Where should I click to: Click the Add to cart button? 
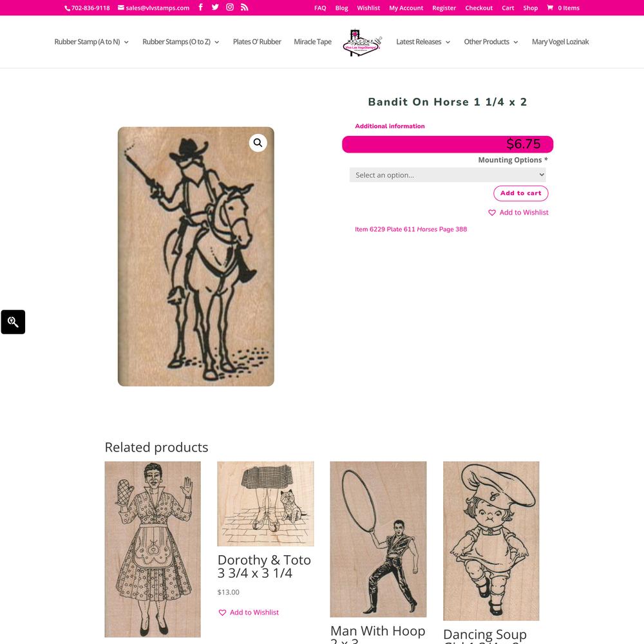[x=521, y=193]
